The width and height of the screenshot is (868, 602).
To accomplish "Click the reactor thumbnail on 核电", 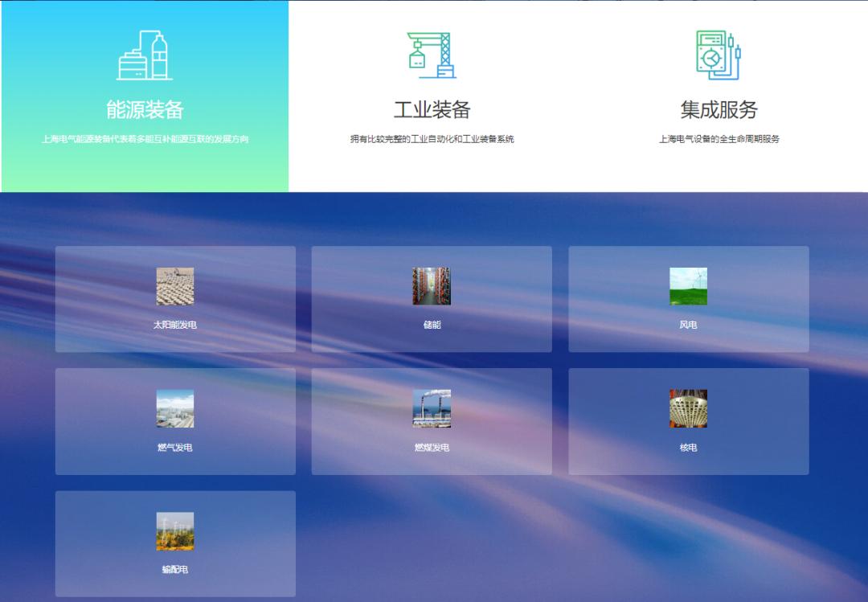I will [688, 408].
